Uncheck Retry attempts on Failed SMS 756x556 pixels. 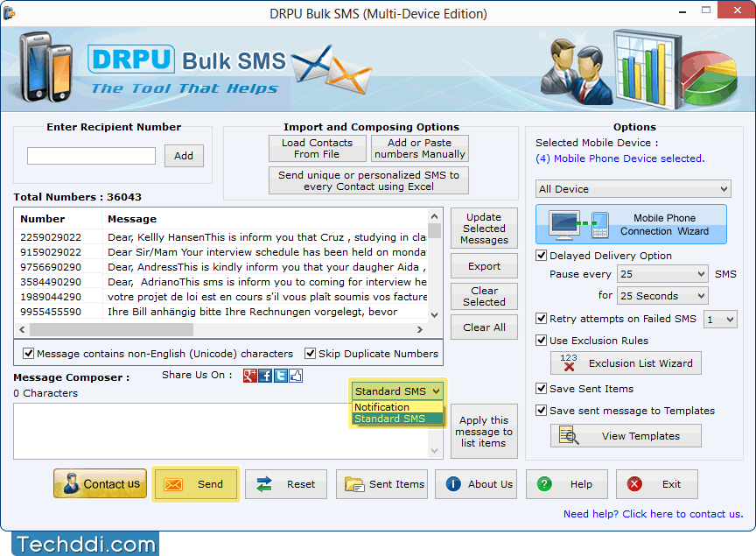542,319
